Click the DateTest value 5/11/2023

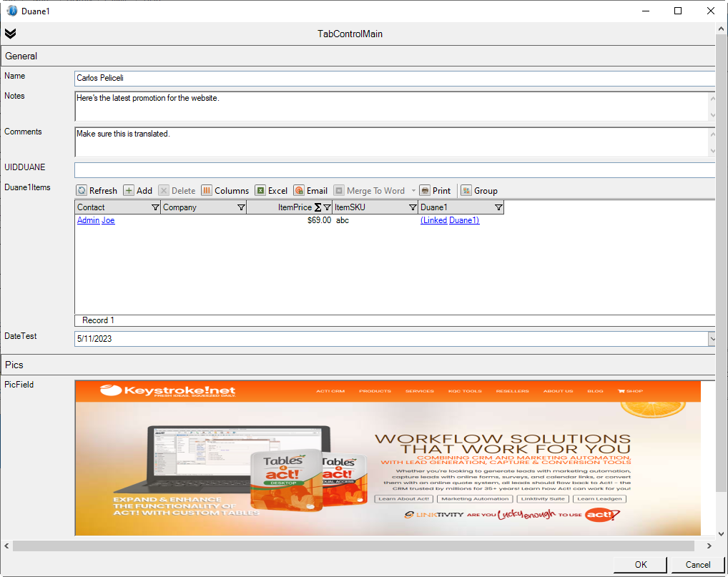pos(94,339)
